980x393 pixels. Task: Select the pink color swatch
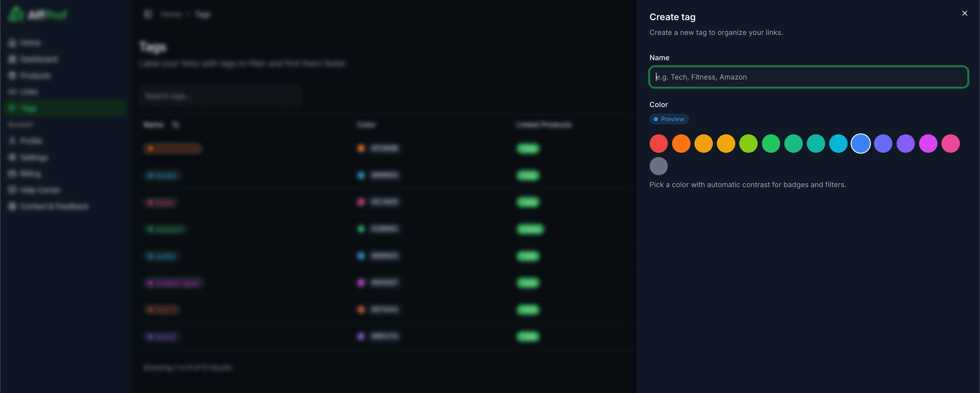pos(950,144)
